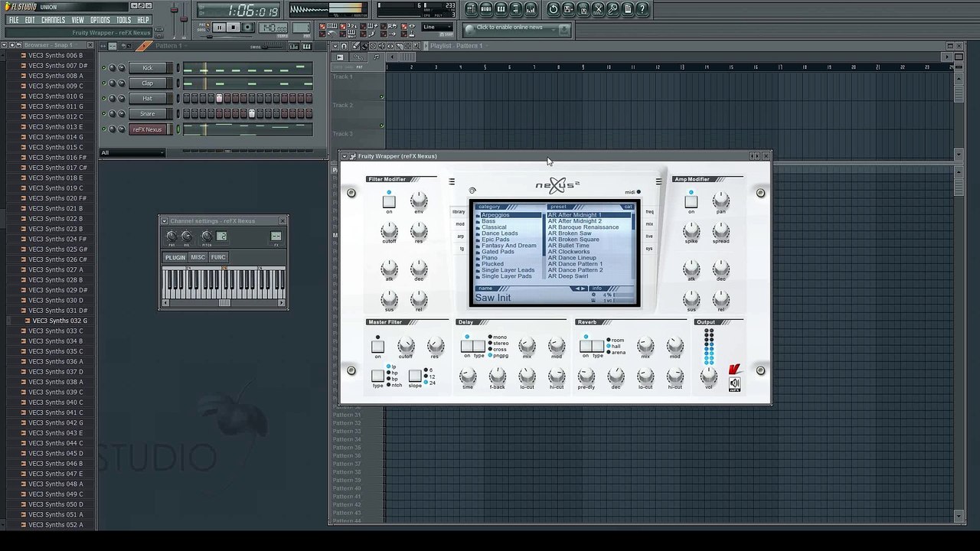
Task: Click to enable online news
Action: click(x=509, y=28)
